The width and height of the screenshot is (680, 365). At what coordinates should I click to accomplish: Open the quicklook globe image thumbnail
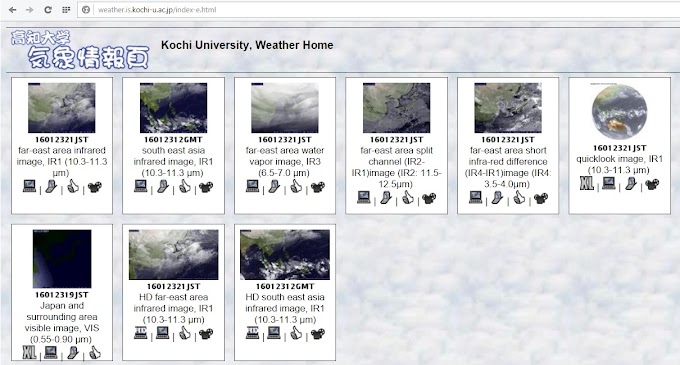(x=619, y=111)
